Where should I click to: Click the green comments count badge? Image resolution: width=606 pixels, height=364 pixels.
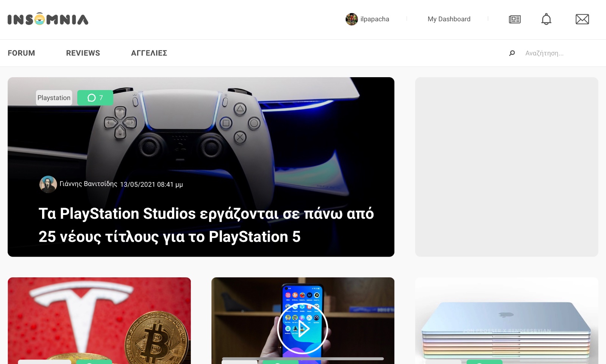point(95,98)
